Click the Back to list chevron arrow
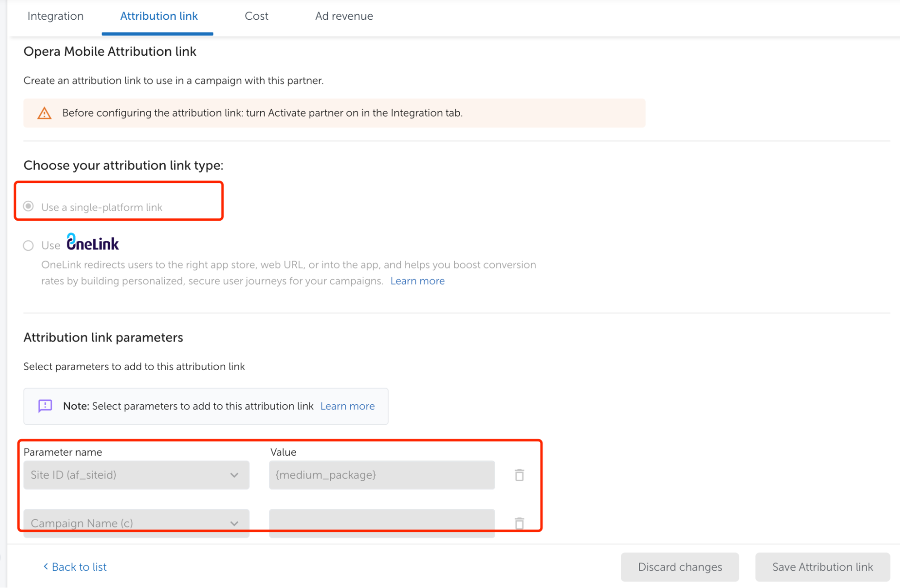This screenshot has height=588, width=900. [45, 566]
